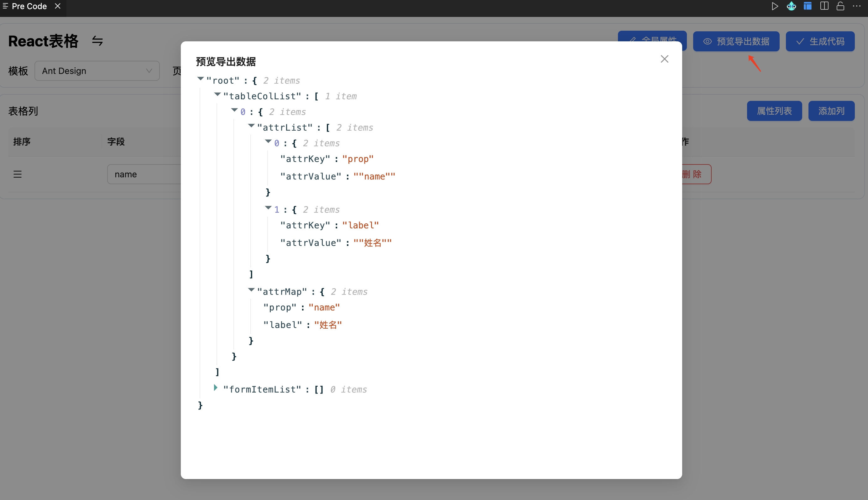868x500 pixels.
Task: Click the swap arrows icon beside React表格
Action: pyautogui.click(x=97, y=41)
